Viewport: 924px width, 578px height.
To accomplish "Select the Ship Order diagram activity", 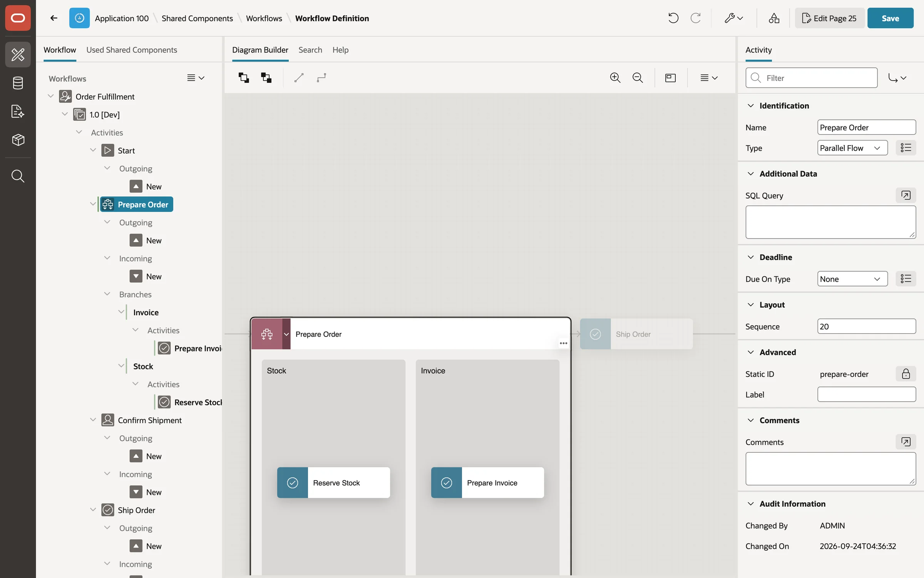I will pos(636,334).
